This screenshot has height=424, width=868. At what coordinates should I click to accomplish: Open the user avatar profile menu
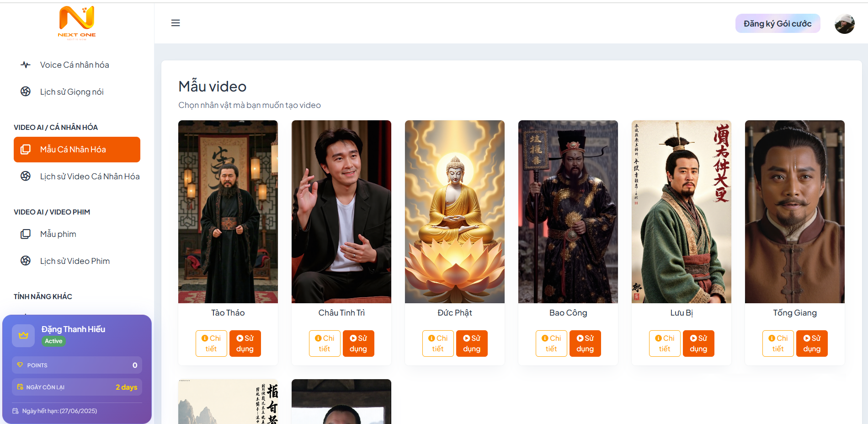point(844,24)
